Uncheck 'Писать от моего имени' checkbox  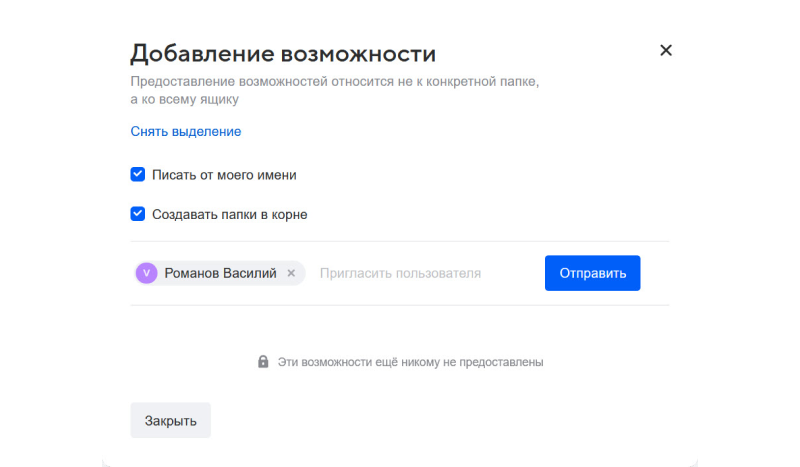pyautogui.click(x=138, y=175)
